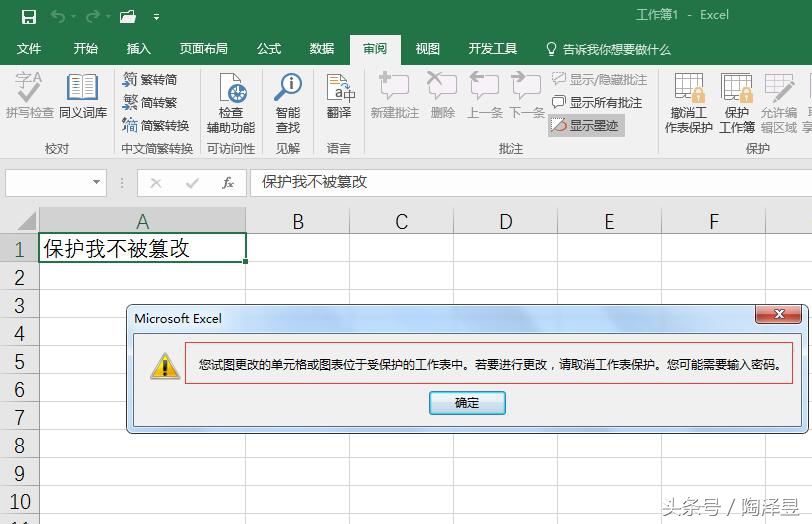Click 撤消工作表保护 unprotect sheet
Image resolution: width=812 pixels, height=524 pixels.
[x=689, y=103]
